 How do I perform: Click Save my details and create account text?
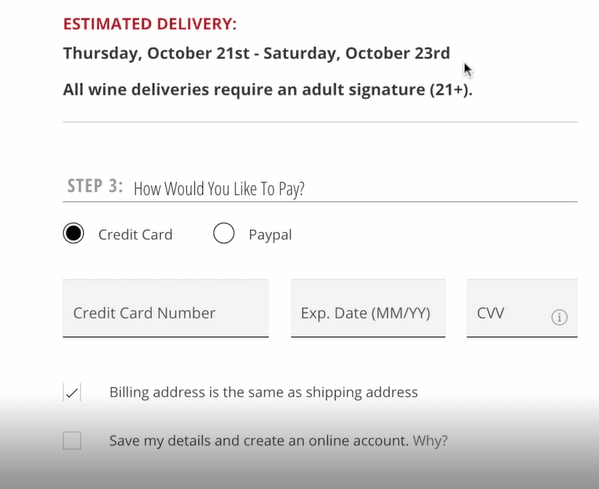(x=259, y=441)
